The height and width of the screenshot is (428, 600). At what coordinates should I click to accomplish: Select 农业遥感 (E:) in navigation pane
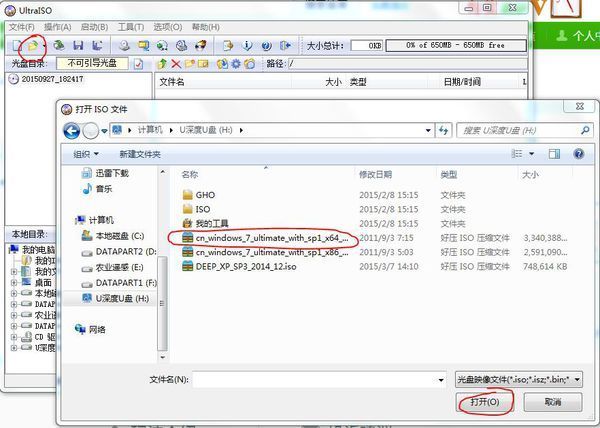coord(112,268)
